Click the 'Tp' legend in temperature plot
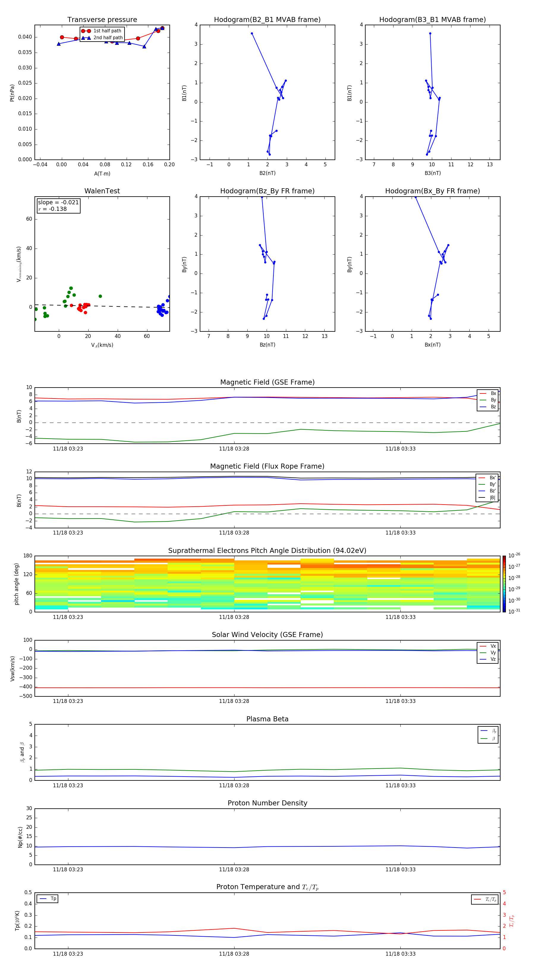 47,899
